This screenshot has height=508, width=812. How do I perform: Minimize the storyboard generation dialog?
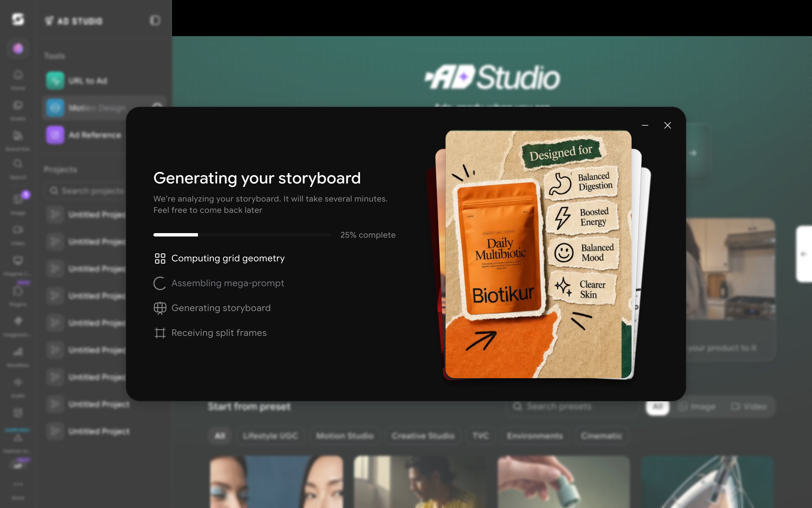pyautogui.click(x=645, y=125)
